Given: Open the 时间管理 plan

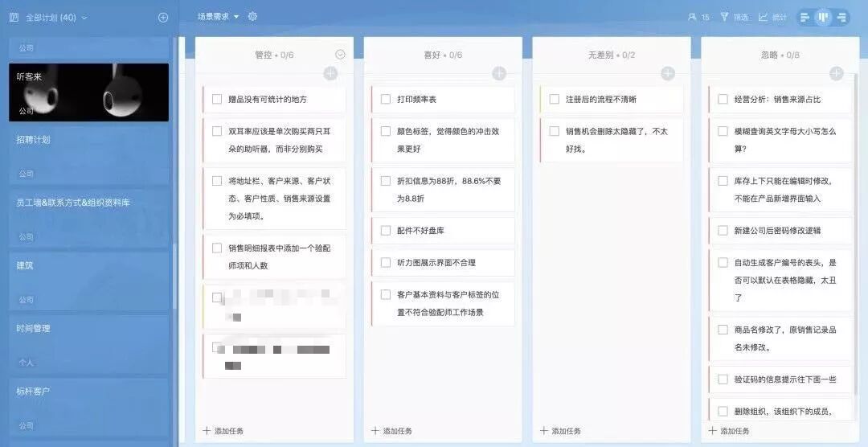Looking at the screenshot, I should [88, 343].
